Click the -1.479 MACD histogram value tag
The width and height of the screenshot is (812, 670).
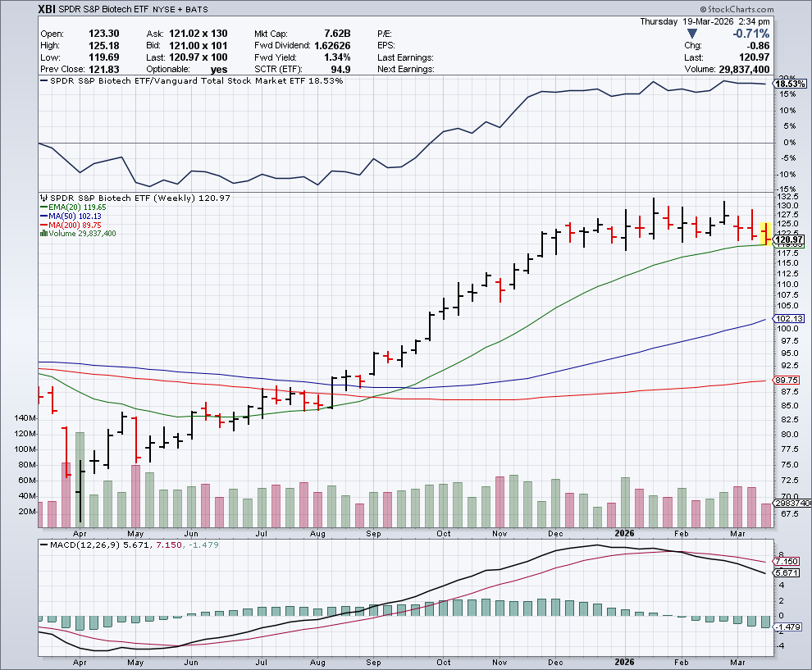pyautogui.click(x=791, y=627)
